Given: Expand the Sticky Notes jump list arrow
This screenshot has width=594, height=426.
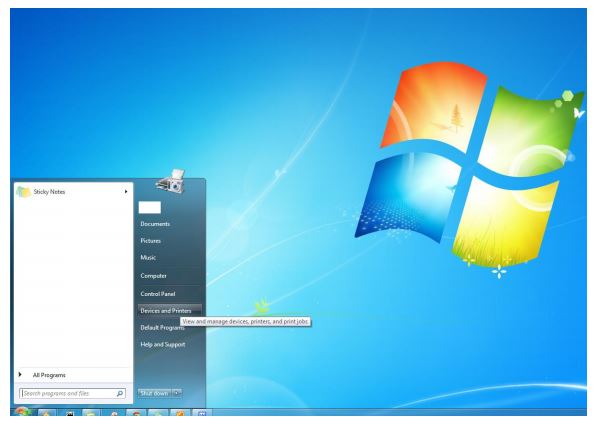Looking at the screenshot, I should tap(126, 192).
